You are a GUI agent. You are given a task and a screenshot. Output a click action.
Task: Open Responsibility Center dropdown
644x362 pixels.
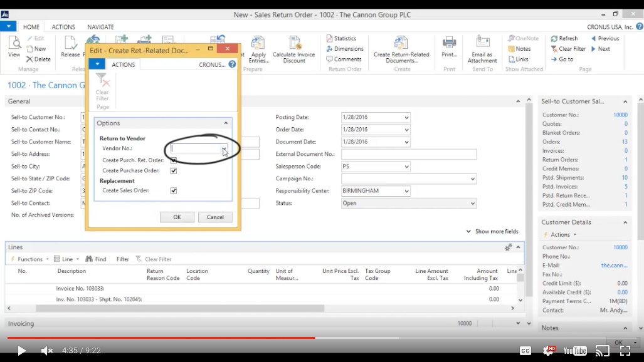click(406, 191)
